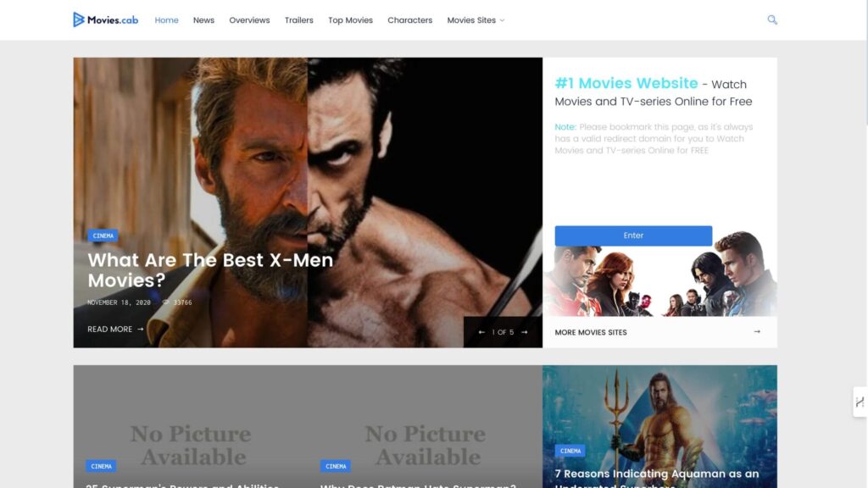Open the News menu item
The image size is (868, 488).
[x=203, y=20]
